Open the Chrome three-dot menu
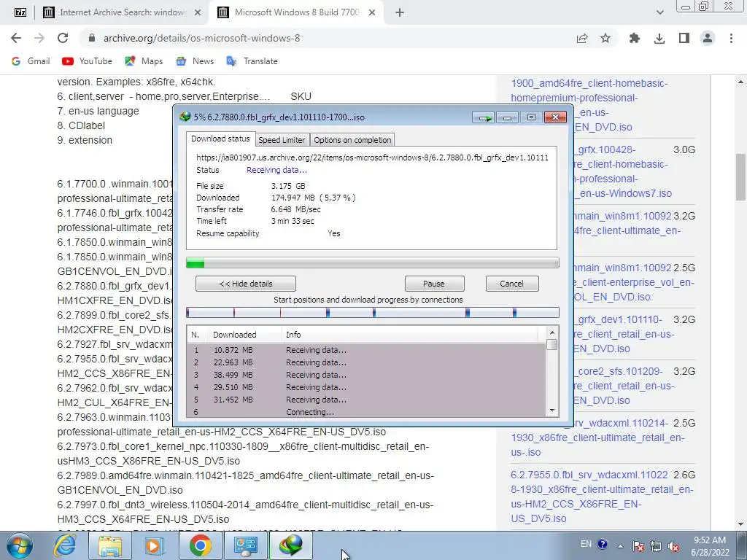 pos(731,38)
